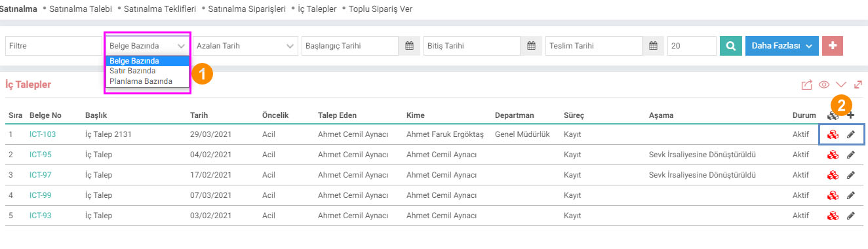Collapse the İç Talepler panel with the chevron
The height and width of the screenshot is (249, 868).
pyautogui.click(x=841, y=85)
